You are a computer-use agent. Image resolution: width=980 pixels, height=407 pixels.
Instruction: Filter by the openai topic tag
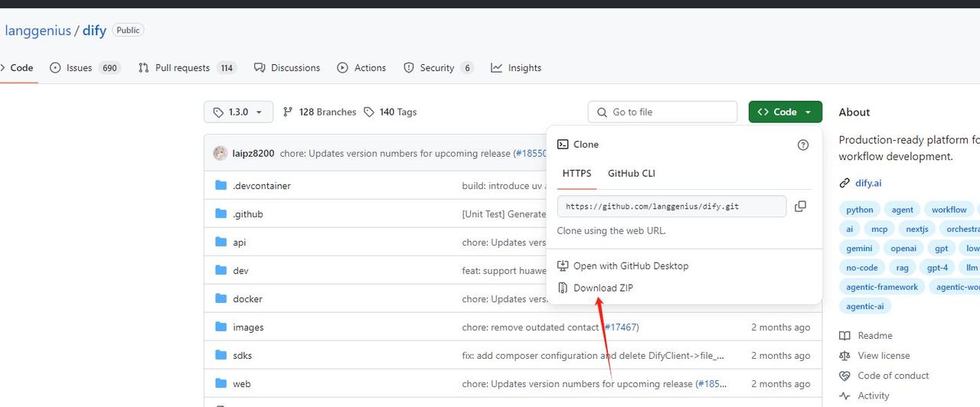pos(904,248)
